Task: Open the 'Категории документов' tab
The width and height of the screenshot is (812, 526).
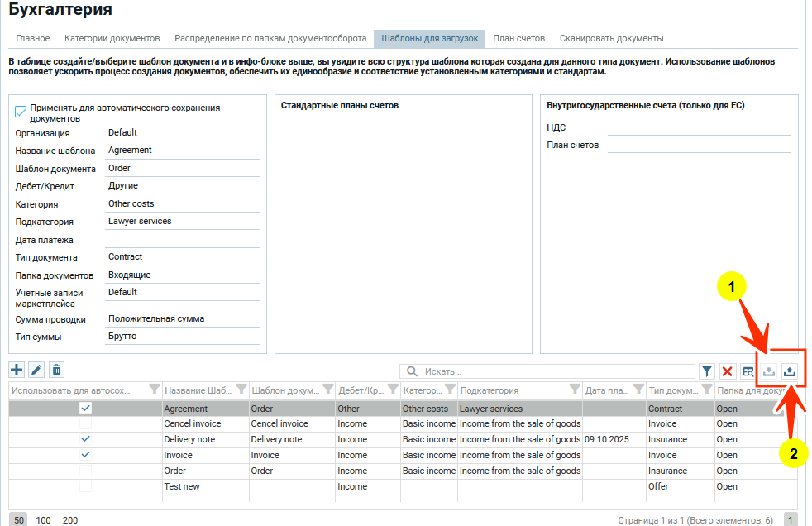Action: [x=112, y=38]
